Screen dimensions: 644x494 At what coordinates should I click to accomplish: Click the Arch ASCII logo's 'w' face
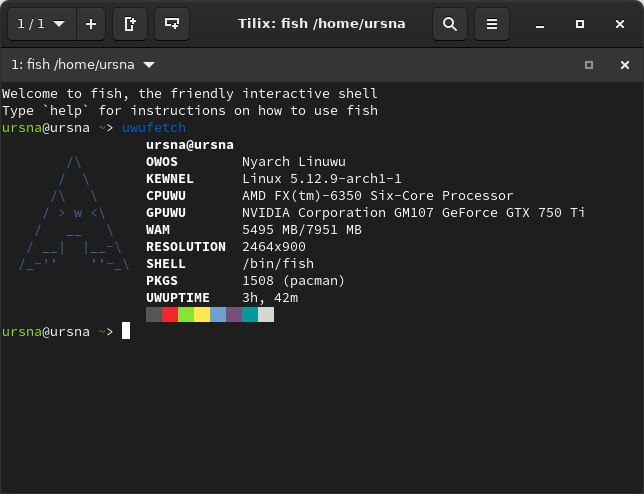(x=78, y=213)
